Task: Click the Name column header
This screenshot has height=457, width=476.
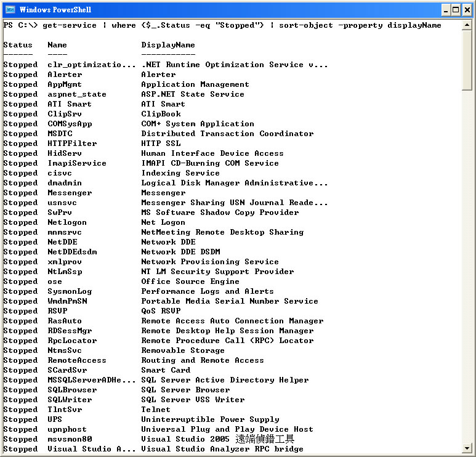Action: click(x=57, y=45)
